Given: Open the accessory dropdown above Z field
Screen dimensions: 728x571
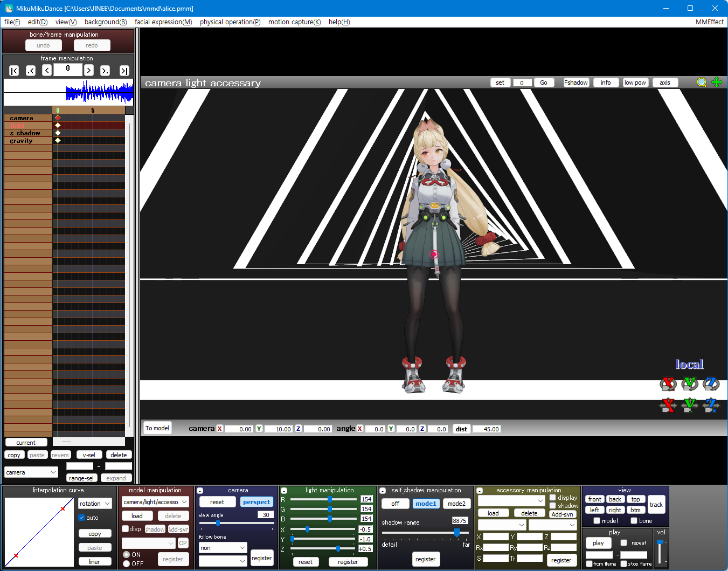Looking at the screenshot, I should point(553,525).
